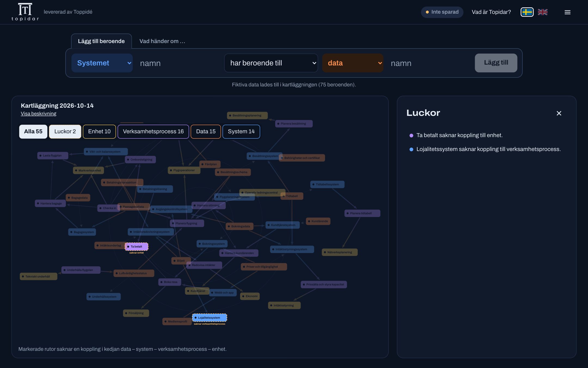Screen dimensions: 588x368
Task: Focus the first namn input field
Action: pos(178,63)
